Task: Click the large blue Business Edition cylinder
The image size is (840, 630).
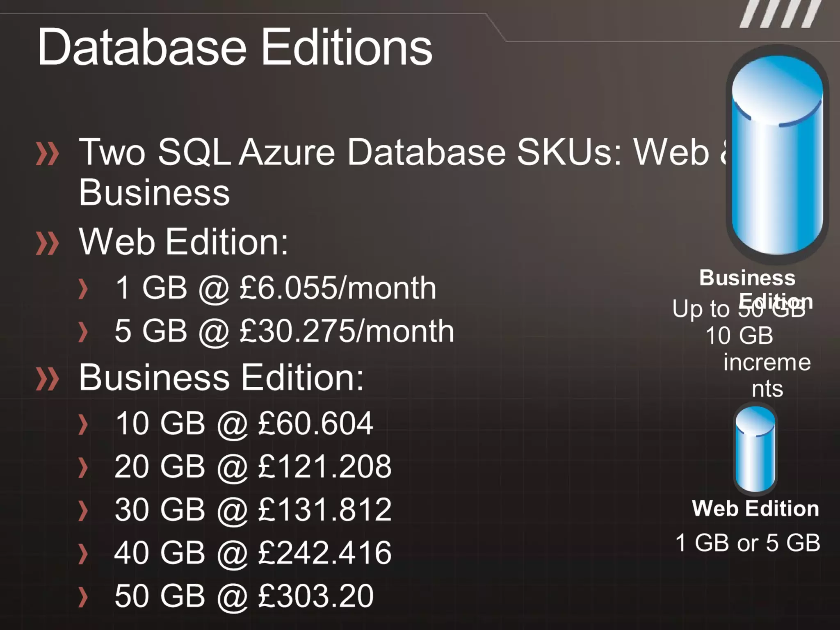Action: 777,156
